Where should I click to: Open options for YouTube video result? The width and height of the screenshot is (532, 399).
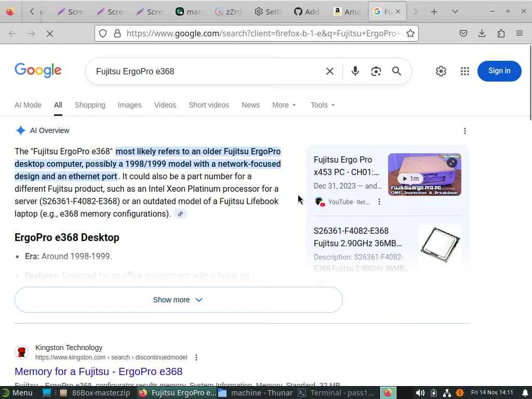(x=379, y=202)
